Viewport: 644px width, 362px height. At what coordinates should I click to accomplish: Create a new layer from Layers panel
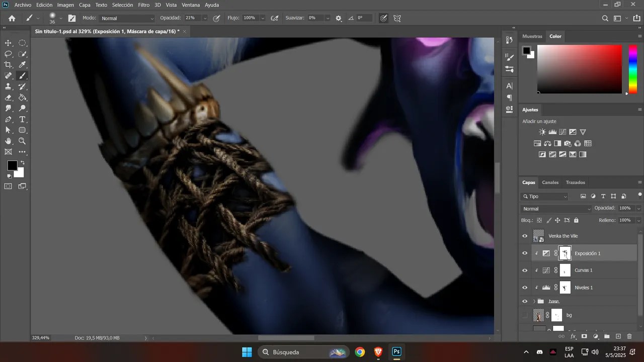[x=618, y=336]
